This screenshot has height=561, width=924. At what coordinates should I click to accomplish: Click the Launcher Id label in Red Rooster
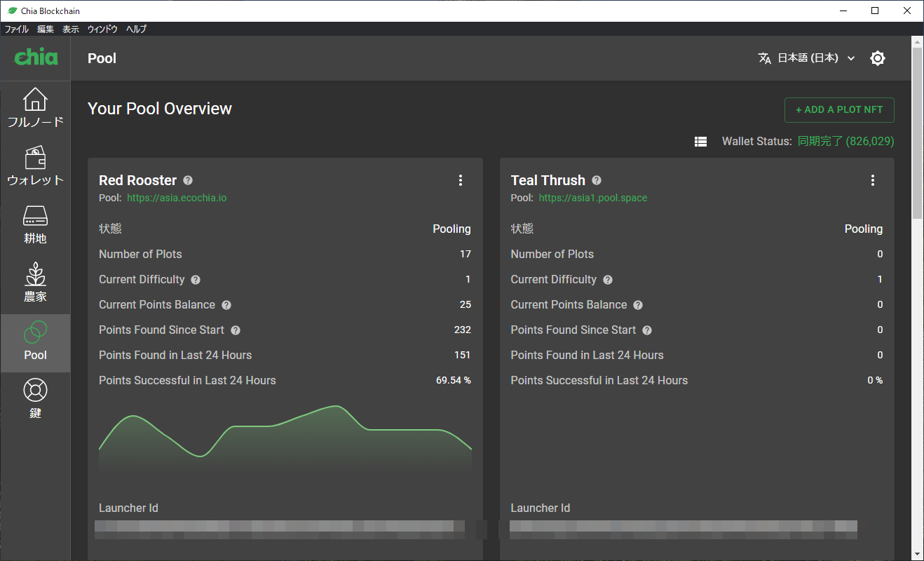pos(128,508)
